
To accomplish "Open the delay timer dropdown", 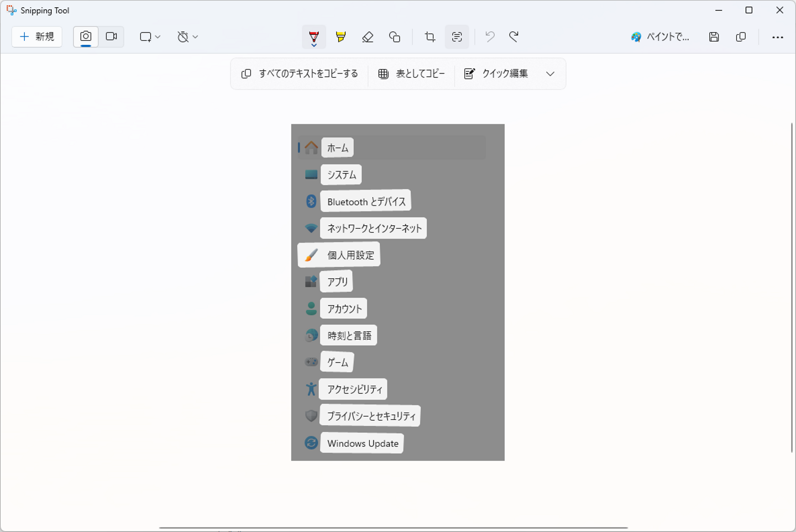I will click(187, 37).
